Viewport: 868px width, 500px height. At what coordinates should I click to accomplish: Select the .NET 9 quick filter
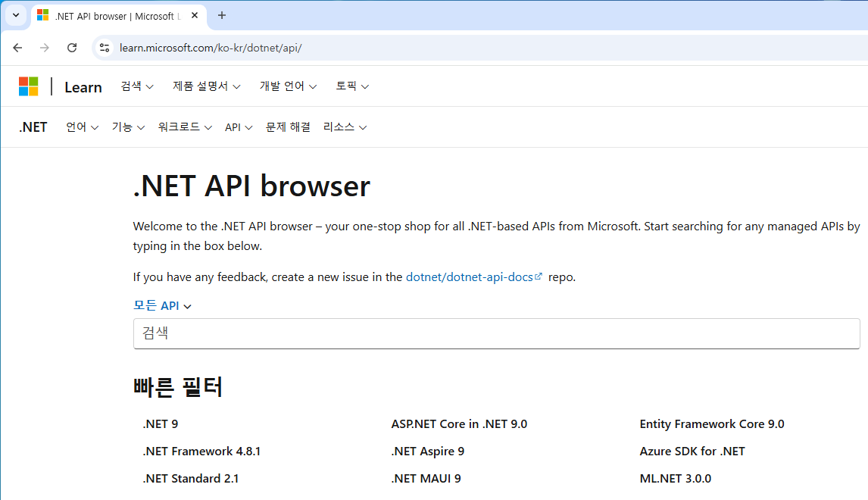[x=161, y=423]
